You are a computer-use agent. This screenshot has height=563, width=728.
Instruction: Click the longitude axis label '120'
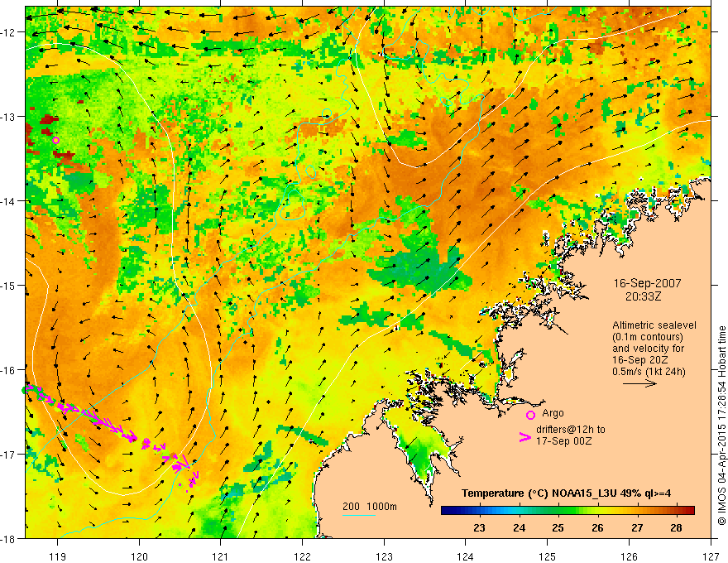pyautogui.click(x=139, y=556)
